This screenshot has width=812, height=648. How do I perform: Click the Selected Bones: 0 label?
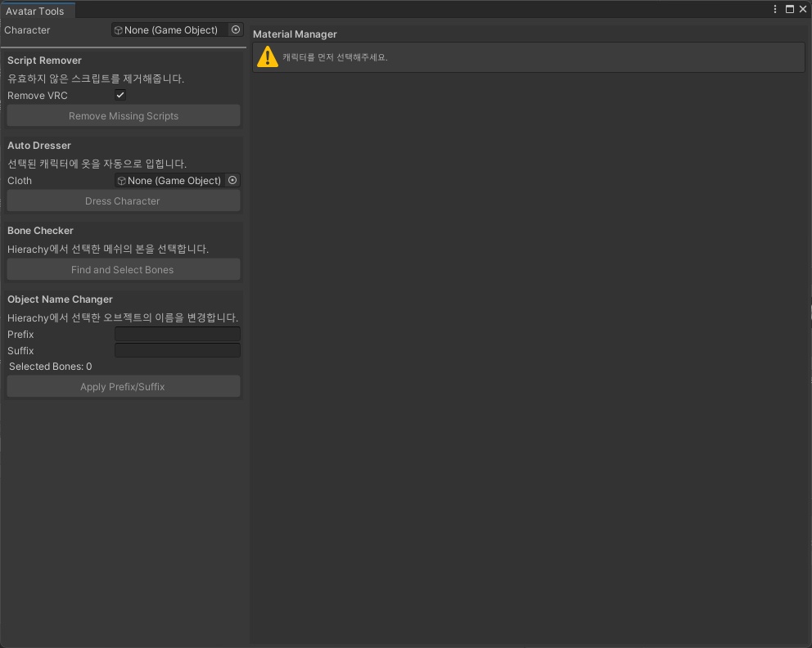50,366
